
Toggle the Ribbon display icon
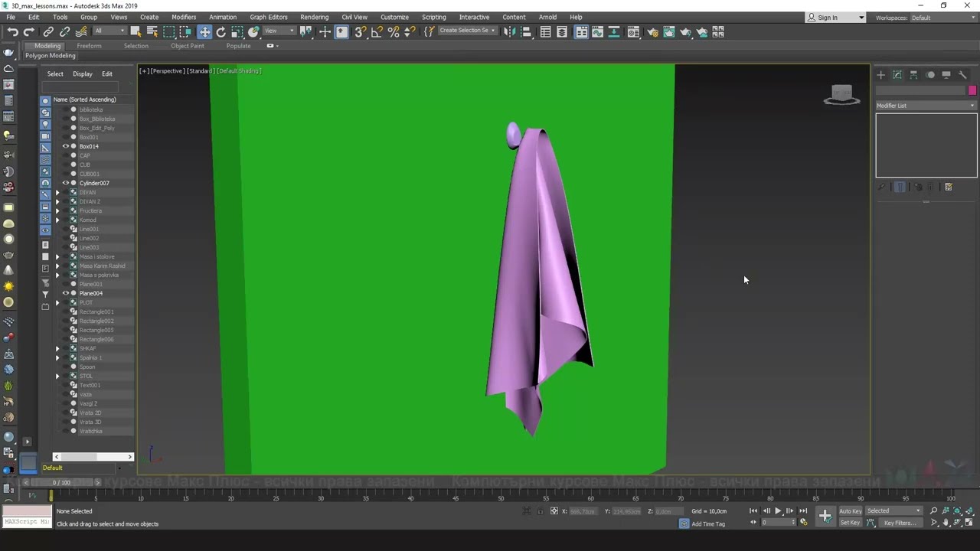[x=581, y=31]
